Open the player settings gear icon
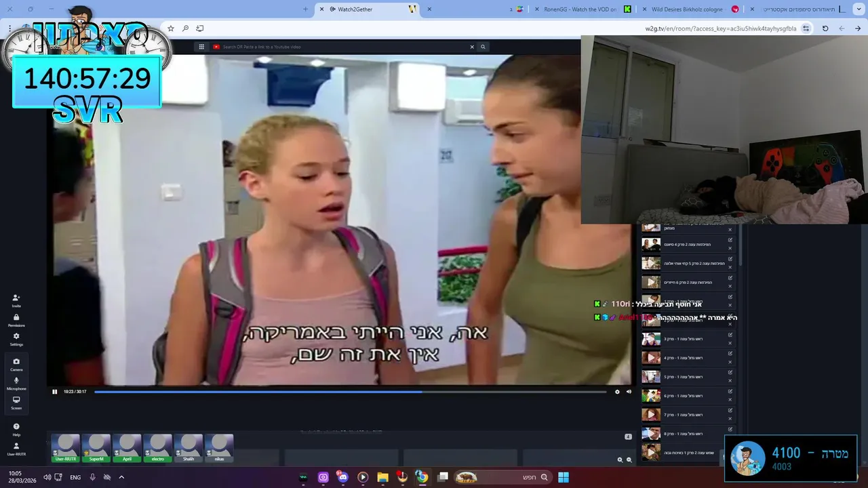The height and width of the screenshot is (488, 868). pos(617,392)
